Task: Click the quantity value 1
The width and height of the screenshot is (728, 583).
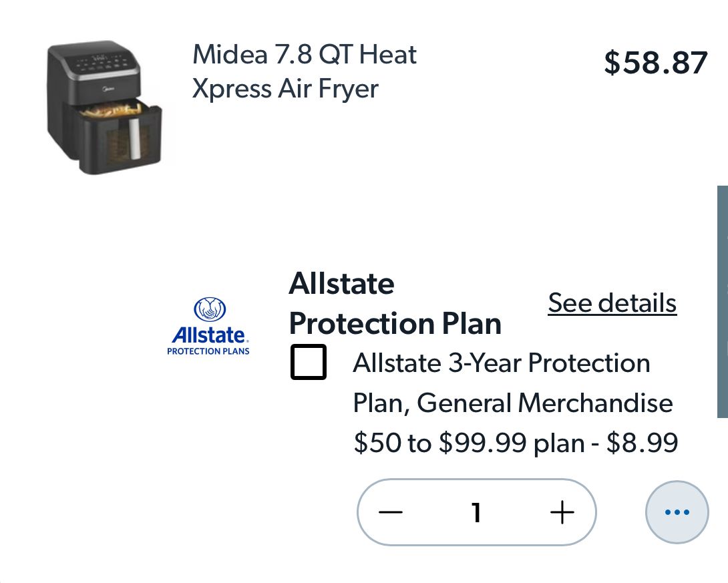Action: pos(476,512)
